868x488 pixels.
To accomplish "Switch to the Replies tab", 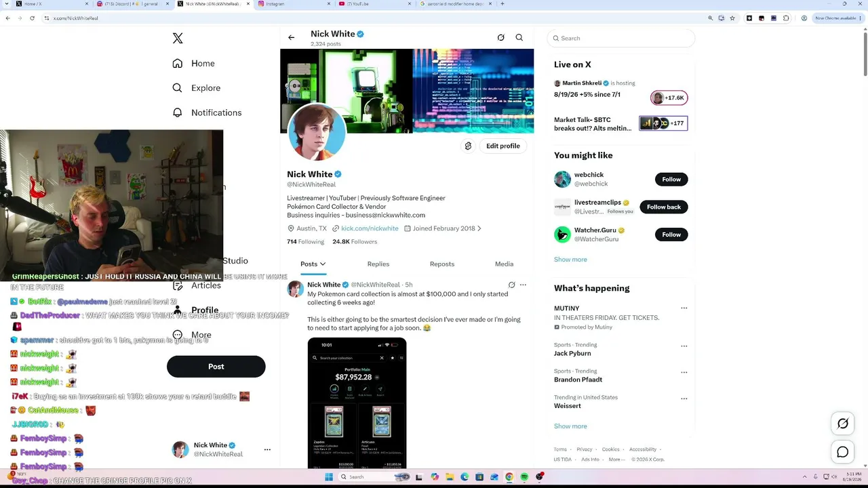I will [x=378, y=264].
